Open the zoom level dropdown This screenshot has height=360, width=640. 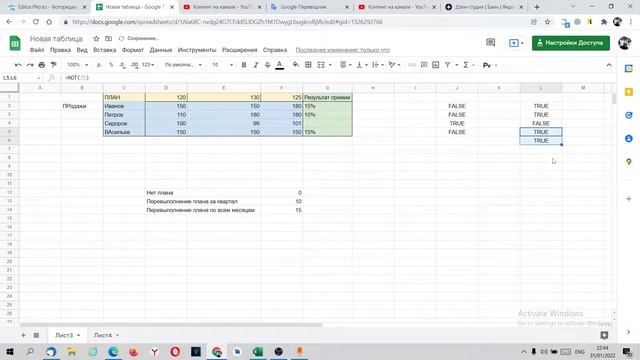click(77, 65)
